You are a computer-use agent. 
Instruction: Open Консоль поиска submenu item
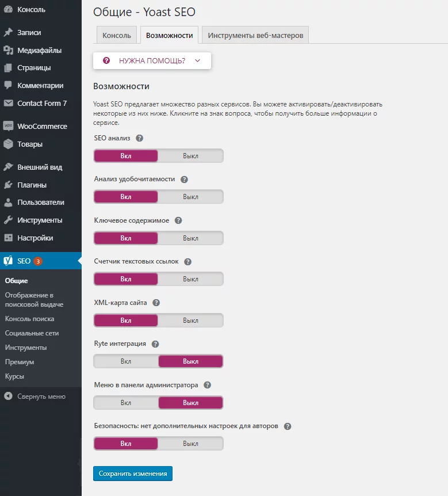click(x=29, y=319)
